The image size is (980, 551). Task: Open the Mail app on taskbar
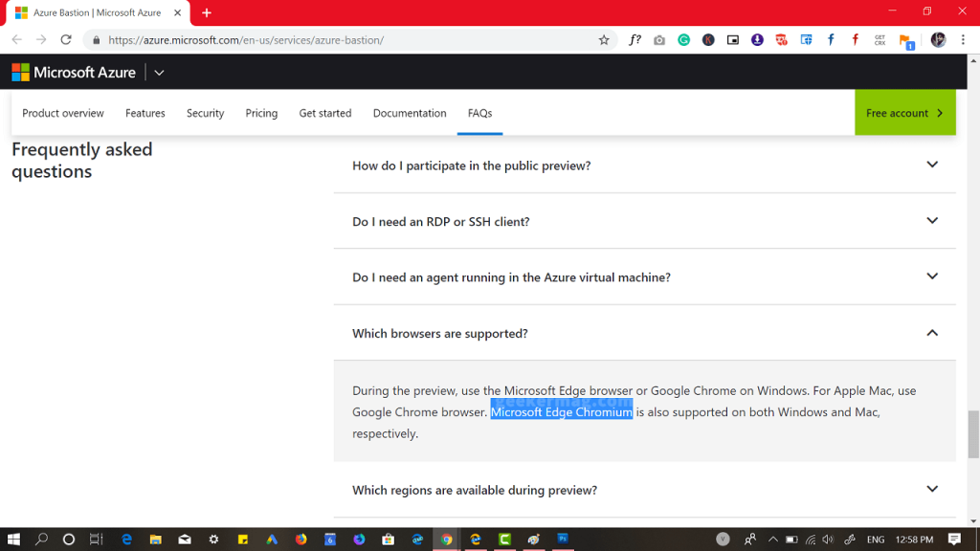tap(185, 540)
